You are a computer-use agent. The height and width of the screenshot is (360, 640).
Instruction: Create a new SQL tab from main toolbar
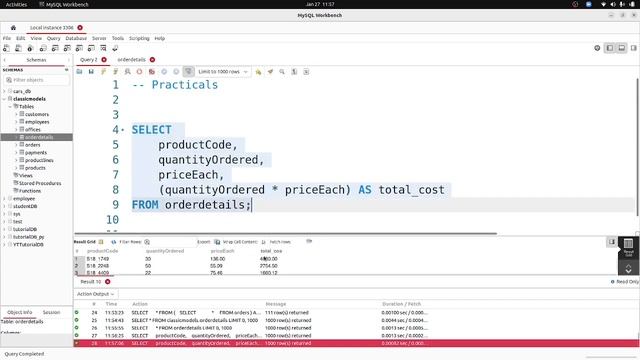point(6,48)
